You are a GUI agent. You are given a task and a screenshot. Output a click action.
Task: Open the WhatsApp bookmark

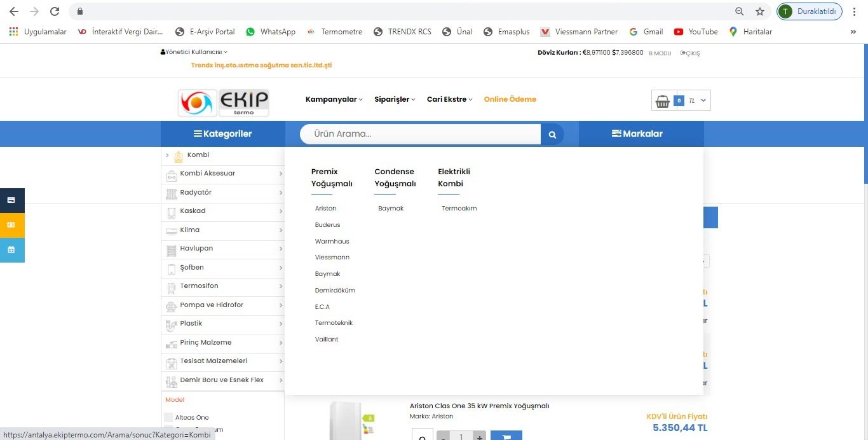[271, 32]
